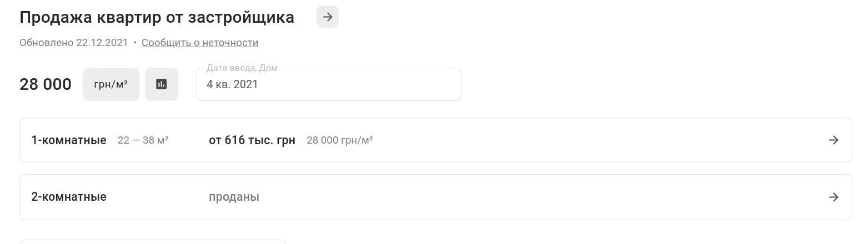Click the large 28 000 price figure
The height and width of the screenshot is (244, 868).
46,84
